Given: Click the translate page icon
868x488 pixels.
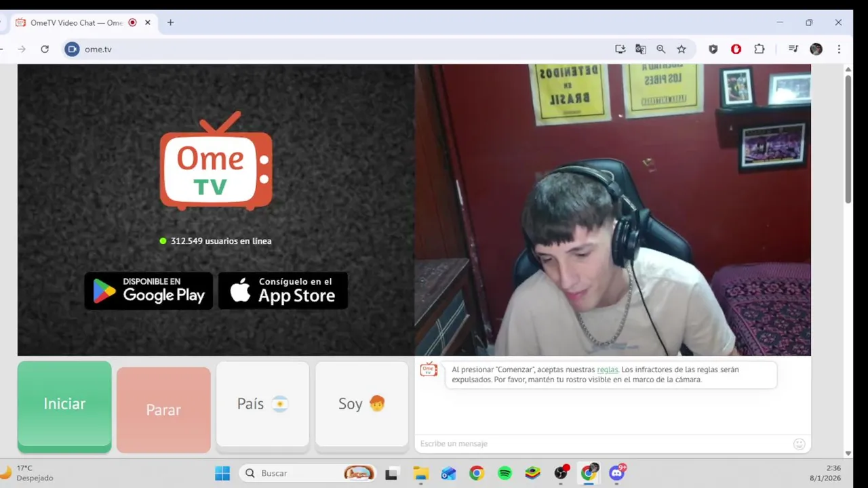Looking at the screenshot, I should tap(640, 49).
